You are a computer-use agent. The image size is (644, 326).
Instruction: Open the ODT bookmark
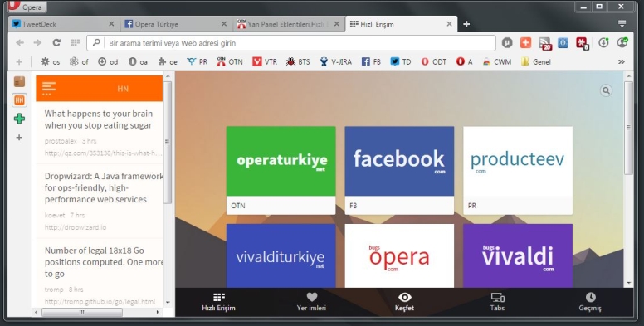pyautogui.click(x=433, y=62)
